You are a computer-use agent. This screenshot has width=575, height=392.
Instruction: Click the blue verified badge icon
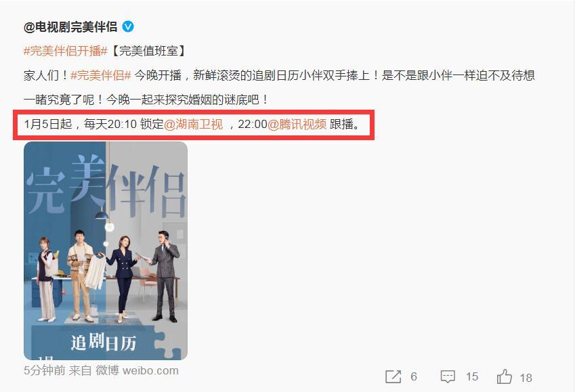point(128,27)
